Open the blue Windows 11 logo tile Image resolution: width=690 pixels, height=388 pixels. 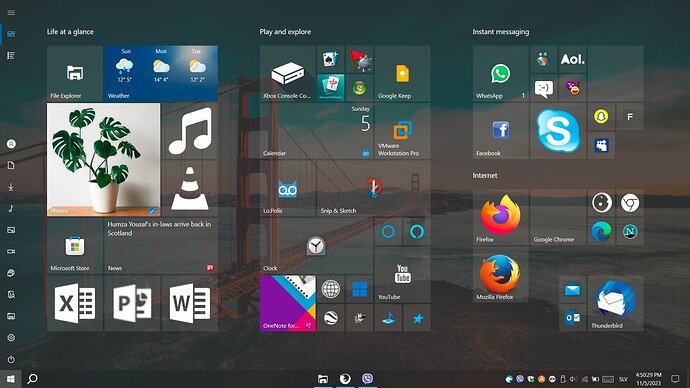pos(360,289)
